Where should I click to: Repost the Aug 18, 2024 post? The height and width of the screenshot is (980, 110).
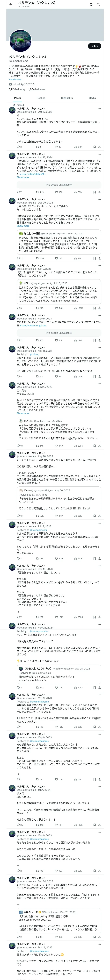point(40,192)
